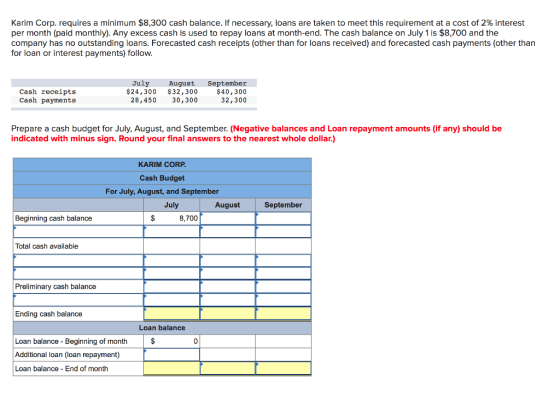Select the August cell in the row above Total cash available
This screenshot has width=560, height=403.
click(228, 232)
